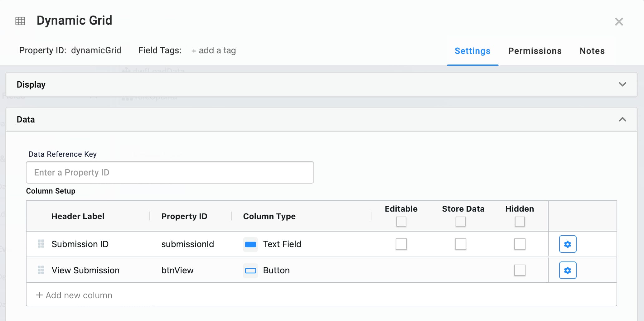
Task: Click the 'Header Label' column header
Action: tap(78, 216)
